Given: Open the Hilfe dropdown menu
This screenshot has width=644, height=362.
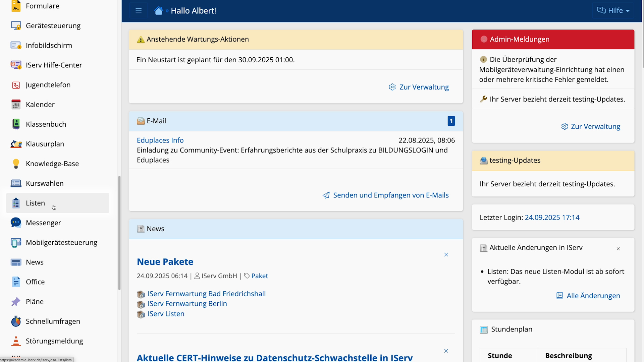Looking at the screenshot, I should point(613,11).
